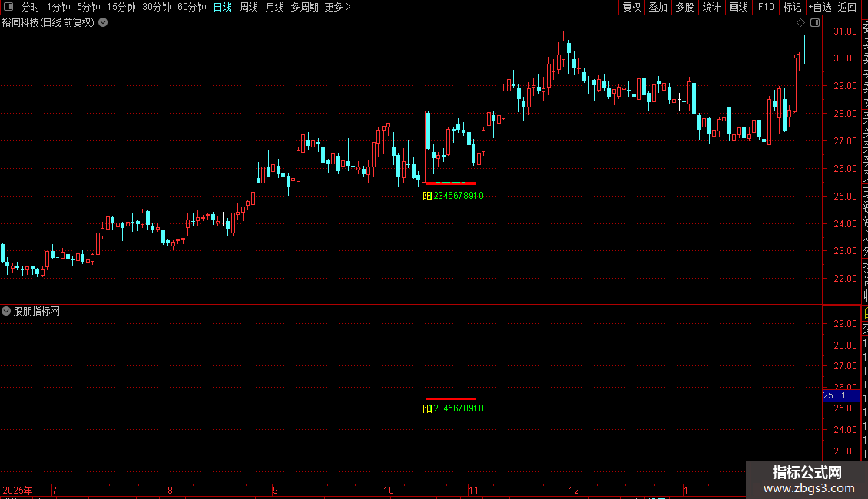Click the 23.00 label on the indicator axis
The height and width of the screenshot is (499, 868).
[845, 451]
